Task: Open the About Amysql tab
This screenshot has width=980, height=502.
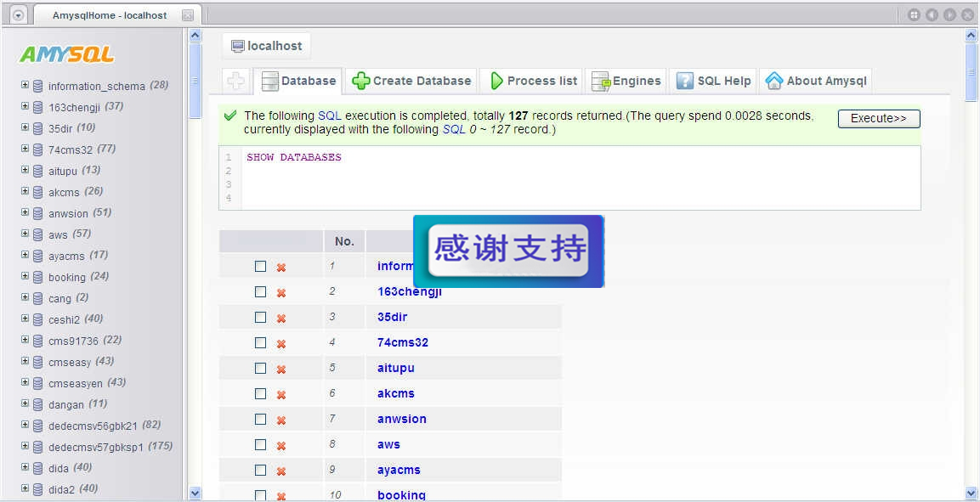Action: click(816, 82)
